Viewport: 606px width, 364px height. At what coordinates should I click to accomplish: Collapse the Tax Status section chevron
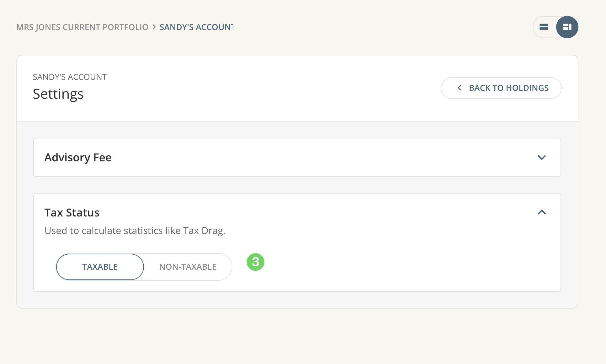point(542,212)
